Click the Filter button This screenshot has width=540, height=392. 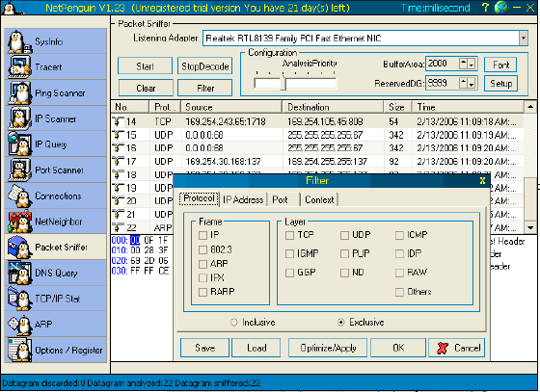point(204,88)
